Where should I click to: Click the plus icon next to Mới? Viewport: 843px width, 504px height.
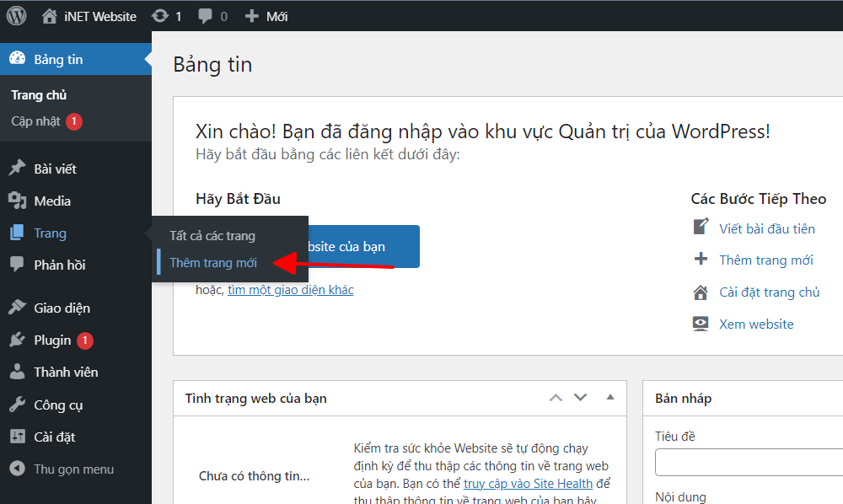point(251,16)
